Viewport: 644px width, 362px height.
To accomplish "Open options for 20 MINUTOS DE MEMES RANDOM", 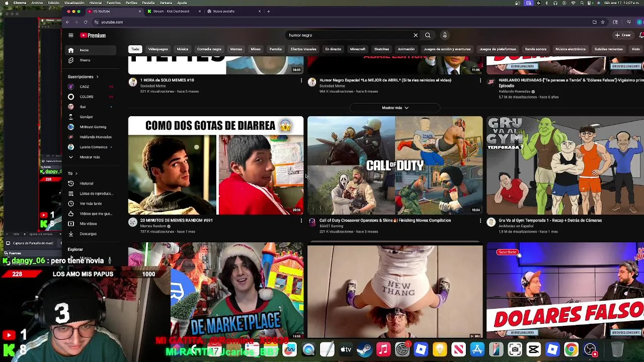I will (301, 221).
